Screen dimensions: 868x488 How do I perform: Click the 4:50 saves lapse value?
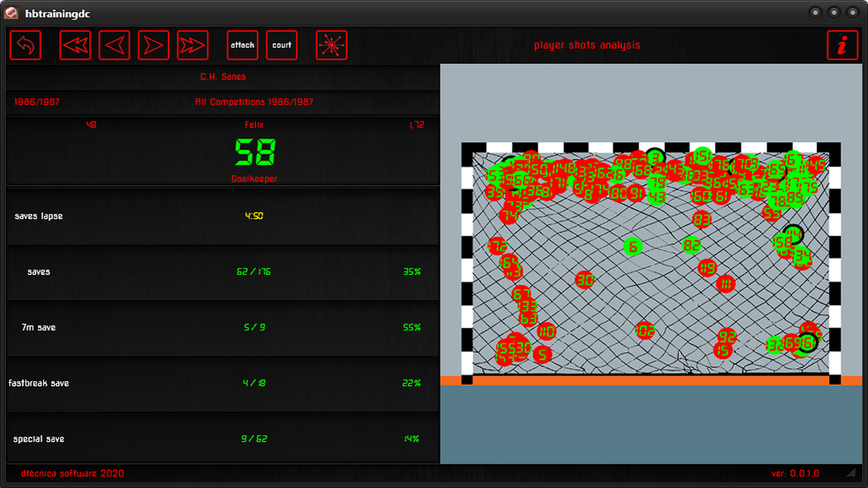coord(254,216)
